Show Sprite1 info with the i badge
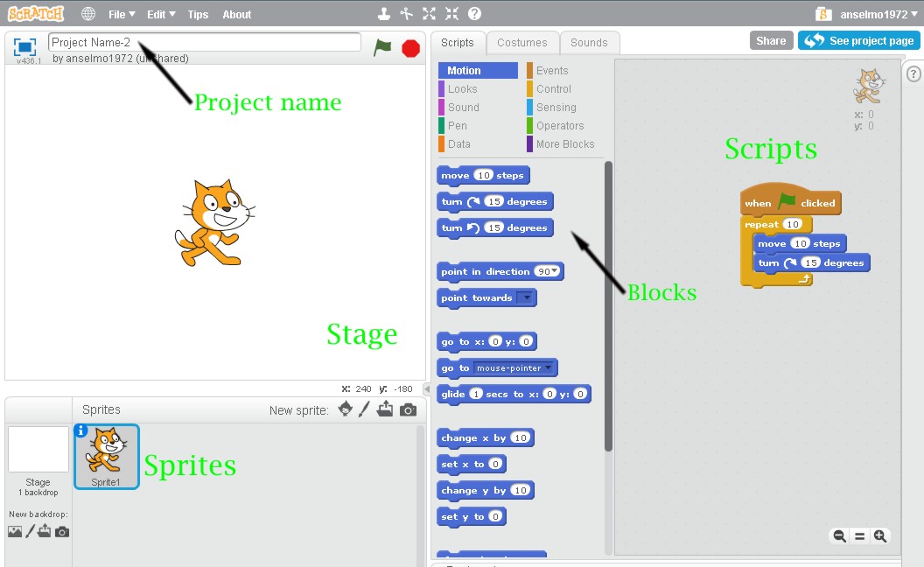Viewport: 924px width, 567px height. [x=81, y=430]
